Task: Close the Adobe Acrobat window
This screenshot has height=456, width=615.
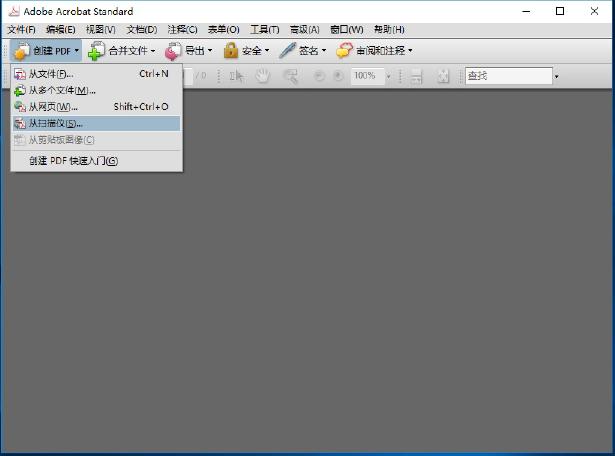Action: [x=594, y=11]
